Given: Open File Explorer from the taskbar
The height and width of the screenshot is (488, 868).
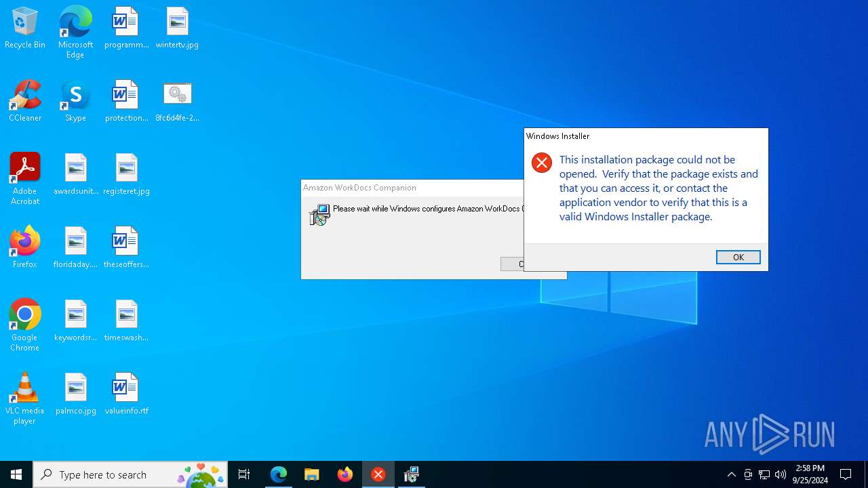Looking at the screenshot, I should click(x=312, y=474).
